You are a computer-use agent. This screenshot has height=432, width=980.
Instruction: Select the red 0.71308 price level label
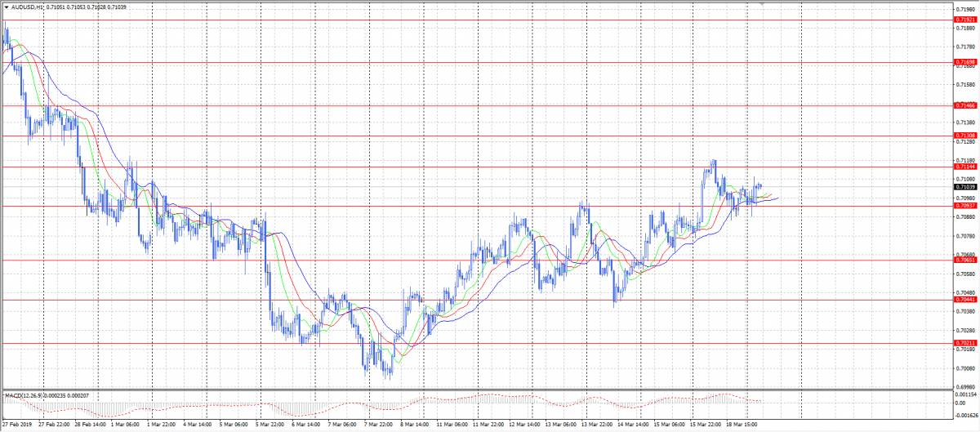pyautogui.click(x=965, y=136)
